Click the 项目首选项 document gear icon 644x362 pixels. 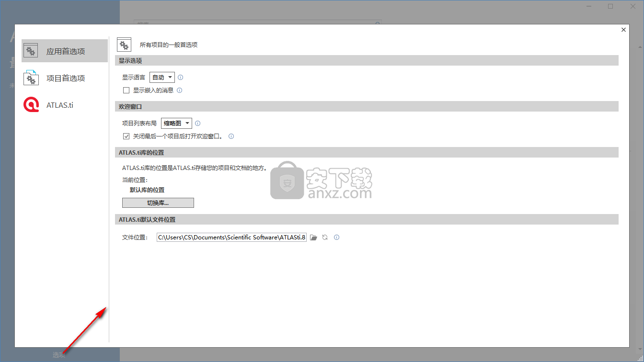pyautogui.click(x=31, y=78)
